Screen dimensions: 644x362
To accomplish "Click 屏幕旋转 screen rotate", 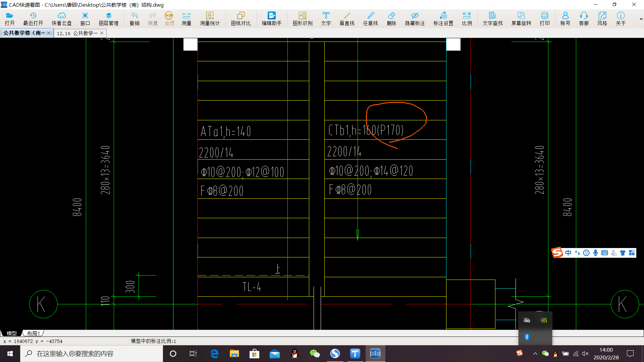I will (x=521, y=19).
